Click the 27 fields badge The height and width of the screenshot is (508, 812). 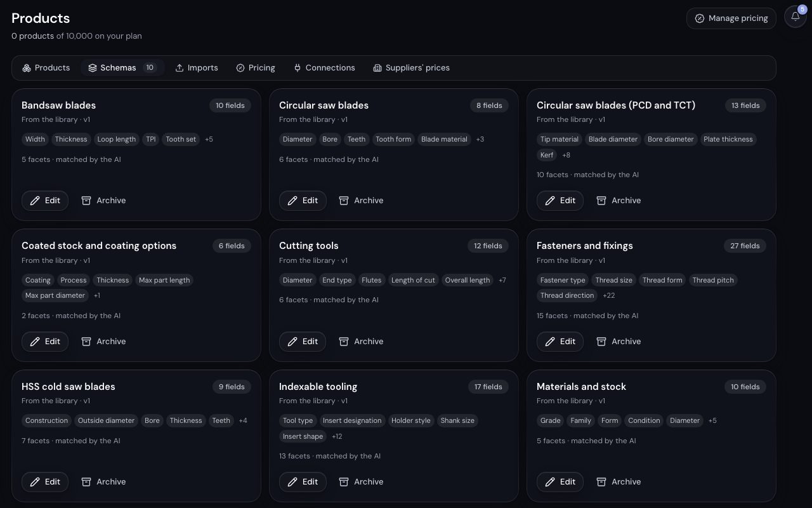[745, 246]
